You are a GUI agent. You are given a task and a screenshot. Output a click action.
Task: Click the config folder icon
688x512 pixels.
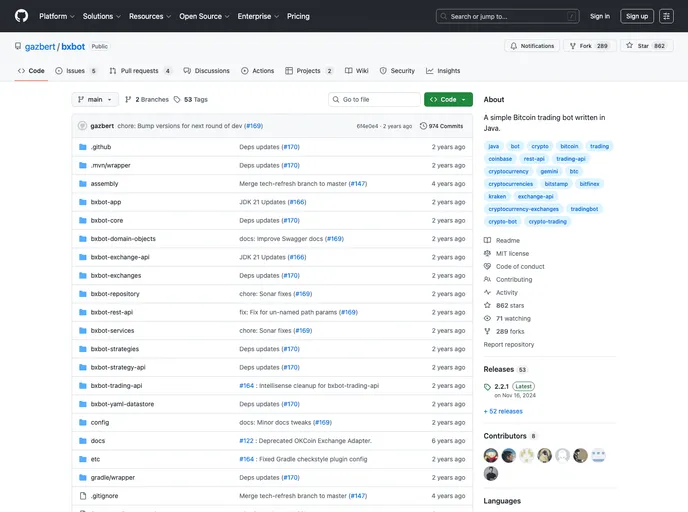point(82,422)
